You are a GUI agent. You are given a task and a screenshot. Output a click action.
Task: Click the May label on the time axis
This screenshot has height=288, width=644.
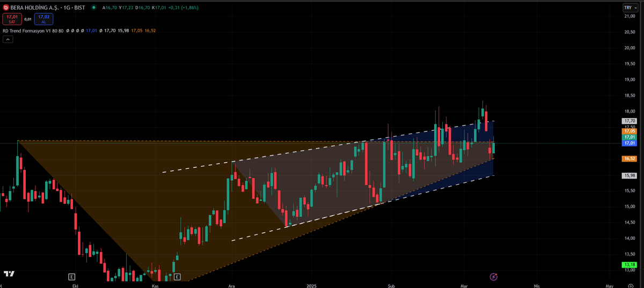pyautogui.click(x=609, y=286)
